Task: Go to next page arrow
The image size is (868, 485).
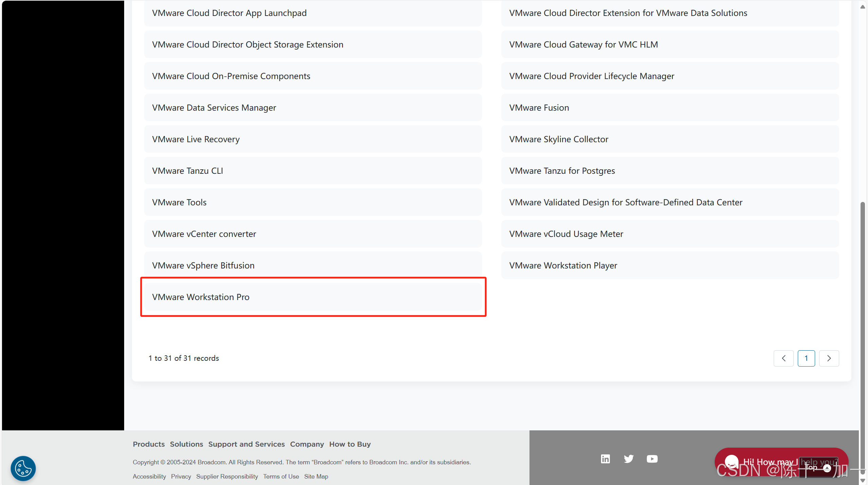Action: point(829,358)
